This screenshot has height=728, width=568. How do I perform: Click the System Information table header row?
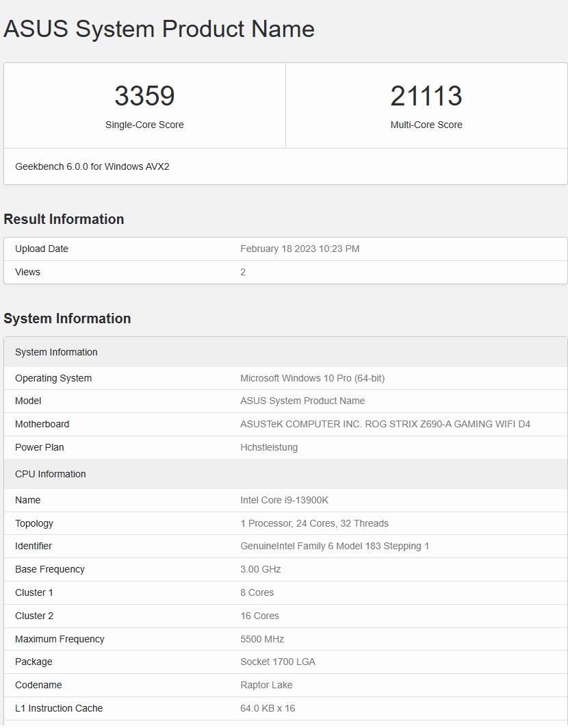[x=285, y=352]
